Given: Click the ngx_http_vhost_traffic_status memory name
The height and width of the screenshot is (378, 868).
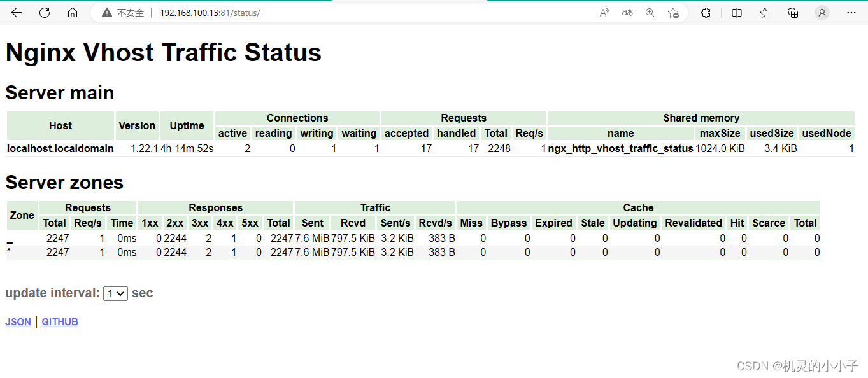Looking at the screenshot, I should coord(621,148).
